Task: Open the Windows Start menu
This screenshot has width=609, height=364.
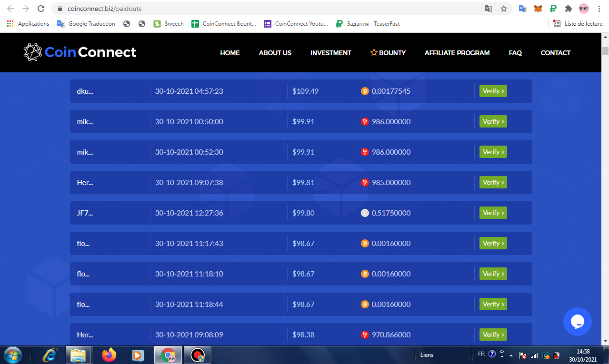Action: [12, 355]
